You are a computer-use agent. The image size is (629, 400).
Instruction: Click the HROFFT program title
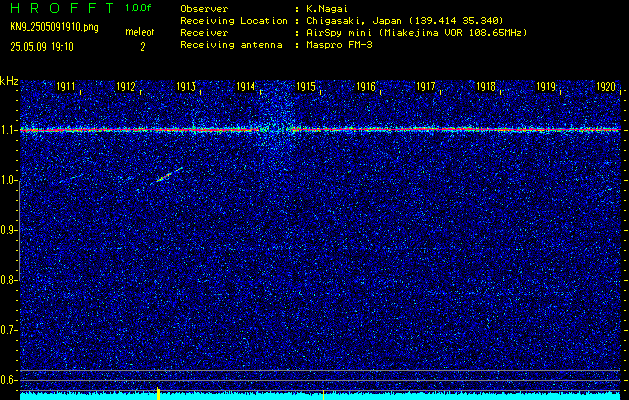(62, 8)
